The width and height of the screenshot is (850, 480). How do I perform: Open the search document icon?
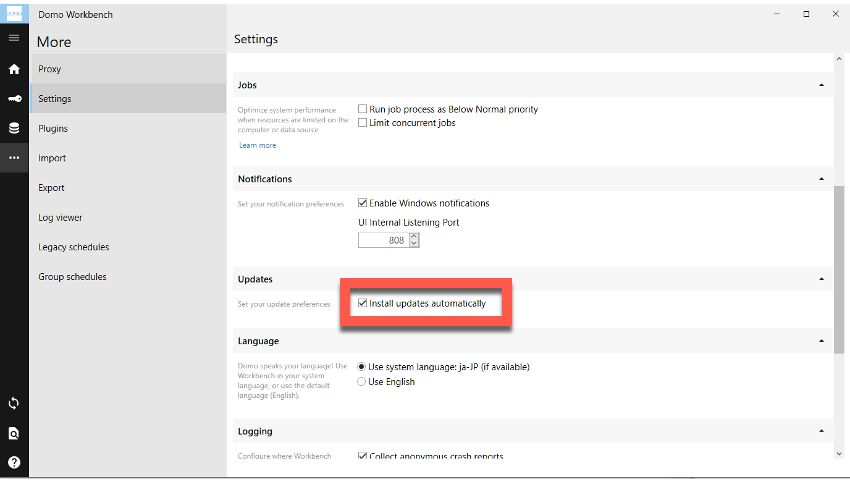(x=14, y=433)
